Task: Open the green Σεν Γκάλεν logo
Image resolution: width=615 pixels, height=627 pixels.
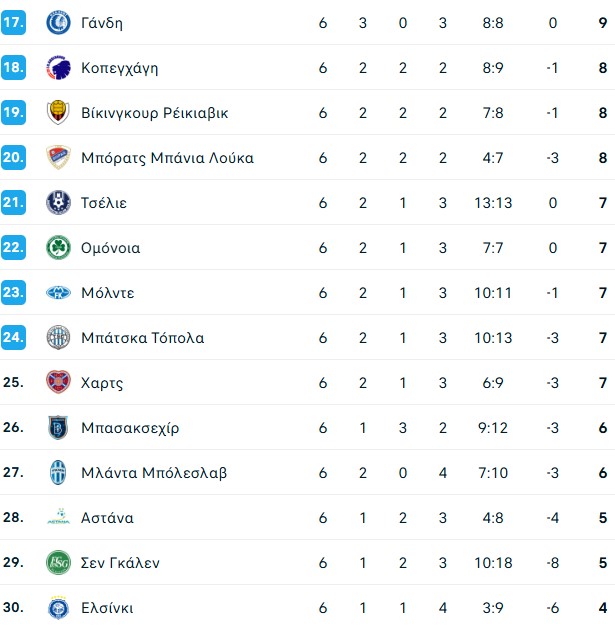Action: [x=58, y=563]
